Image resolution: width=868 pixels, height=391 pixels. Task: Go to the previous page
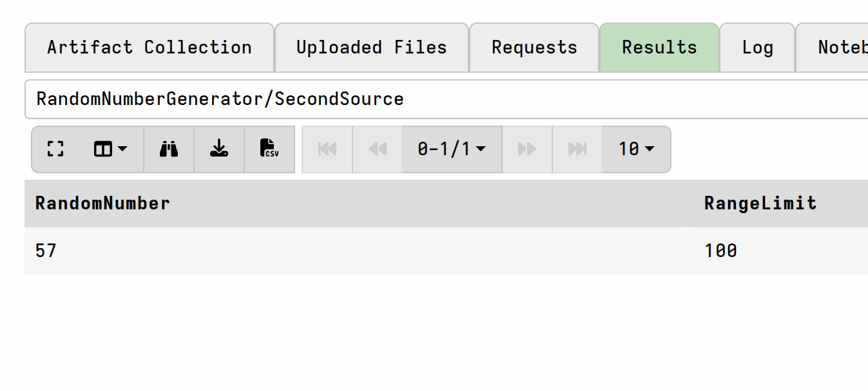tap(378, 149)
